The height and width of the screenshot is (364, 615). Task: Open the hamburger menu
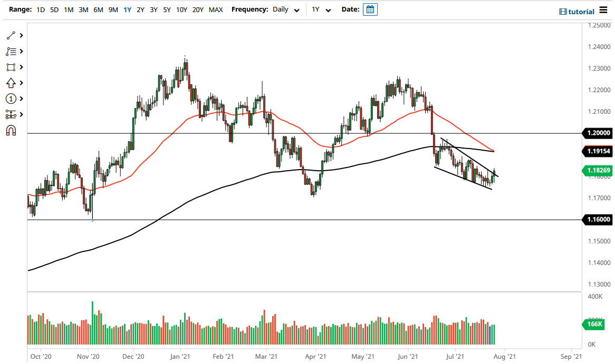(602, 9)
